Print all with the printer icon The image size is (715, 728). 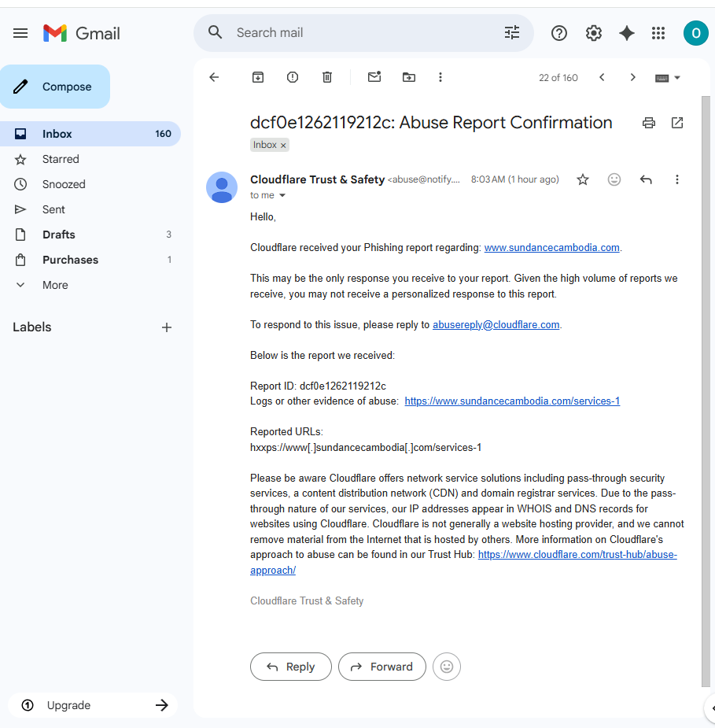tap(649, 123)
